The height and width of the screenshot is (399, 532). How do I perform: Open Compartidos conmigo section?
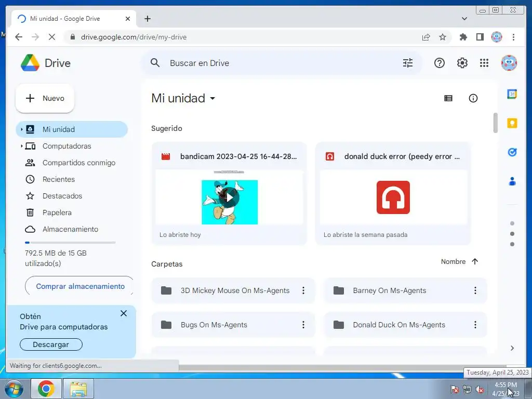tap(79, 163)
